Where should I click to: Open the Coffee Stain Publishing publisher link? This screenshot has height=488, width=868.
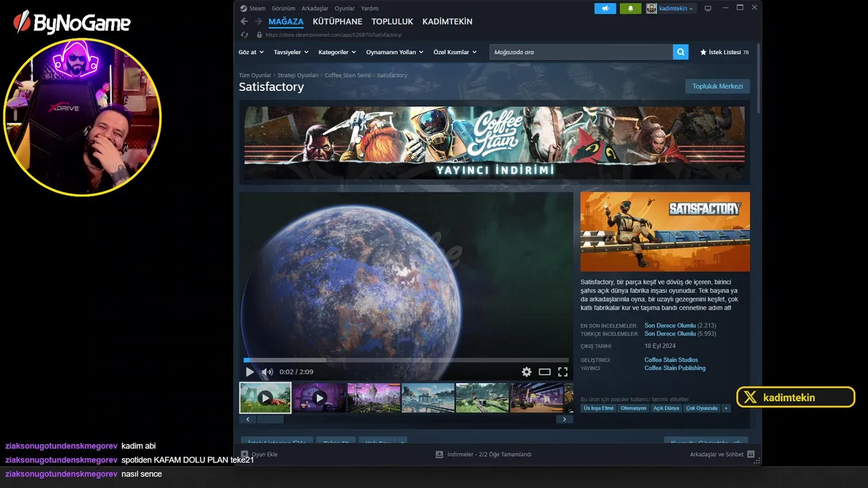[x=675, y=368]
